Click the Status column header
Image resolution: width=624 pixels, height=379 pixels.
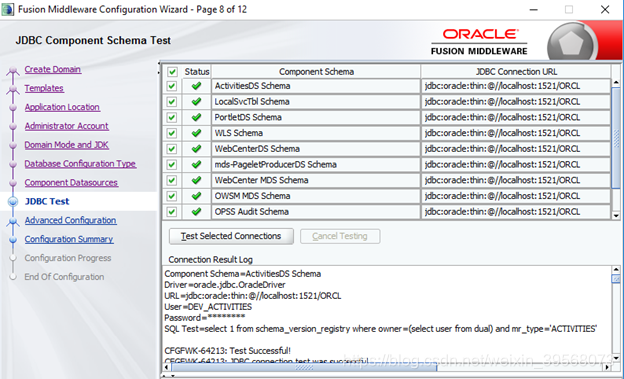197,72
